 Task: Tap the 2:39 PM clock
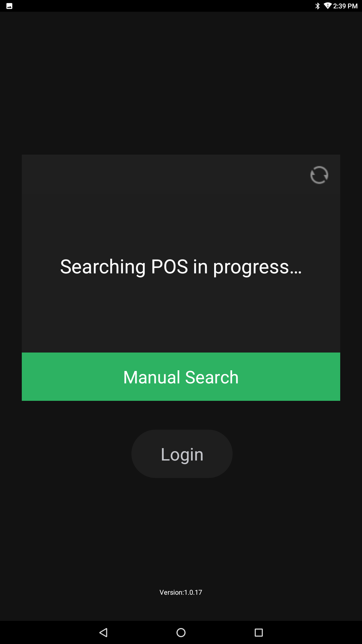tap(345, 6)
